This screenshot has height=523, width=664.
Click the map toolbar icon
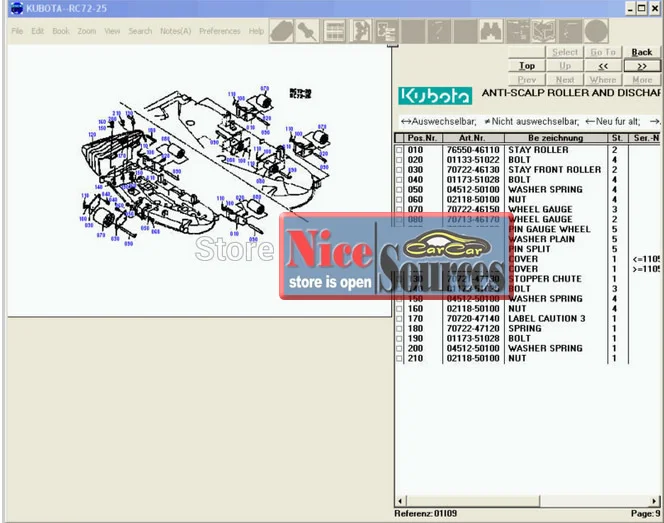[544, 31]
